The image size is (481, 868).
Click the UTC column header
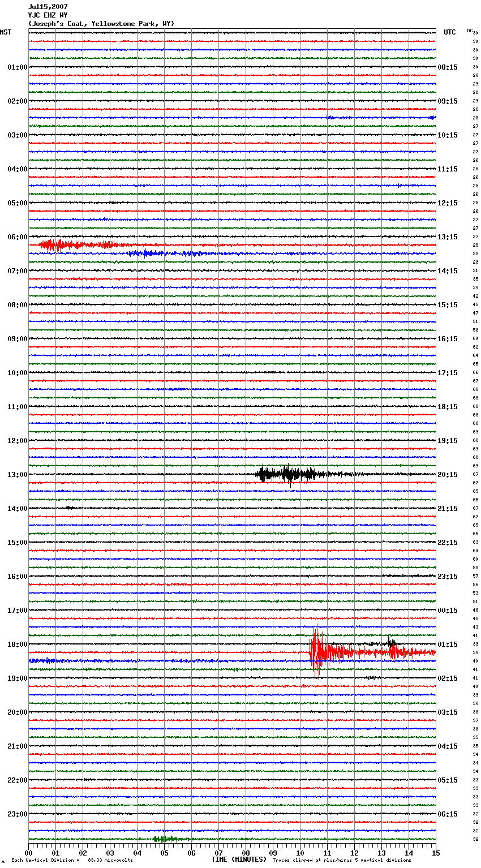450,32
